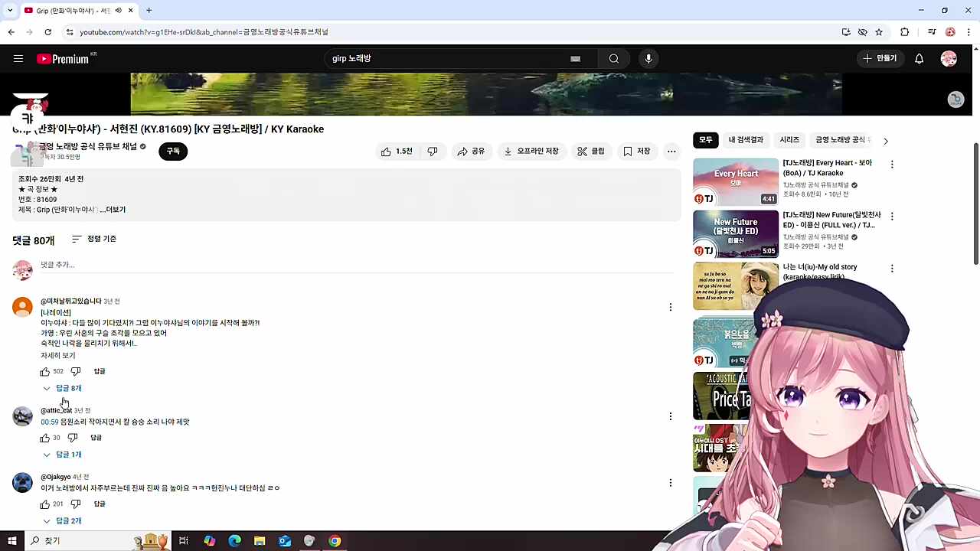This screenshot has width=980, height=551.
Task: Select the 금영 노래방 공식 chip
Action: tap(840, 140)
